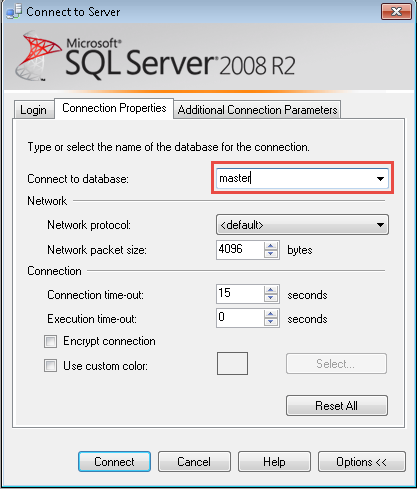Click the Connection time-out value field
This screenshot has height=489, width=417.
point(240,294)
